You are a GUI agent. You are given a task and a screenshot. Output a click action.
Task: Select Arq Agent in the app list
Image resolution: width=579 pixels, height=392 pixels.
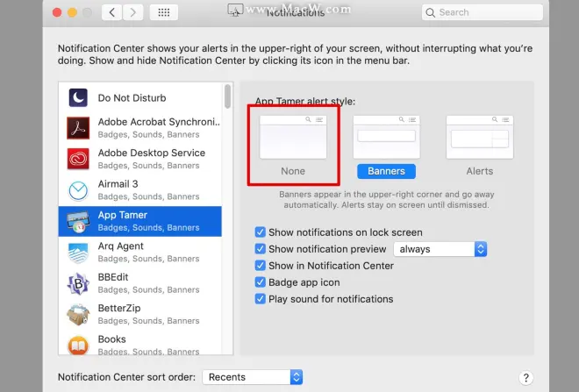pyautogui.click(x=140, y=252)
